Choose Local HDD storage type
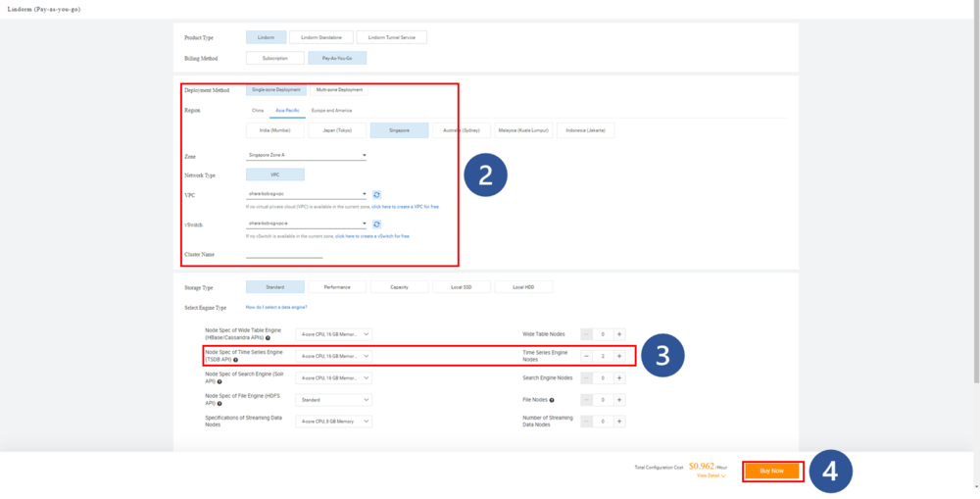Viewport: 980px width, 499px height. click(x=523, y=287)
